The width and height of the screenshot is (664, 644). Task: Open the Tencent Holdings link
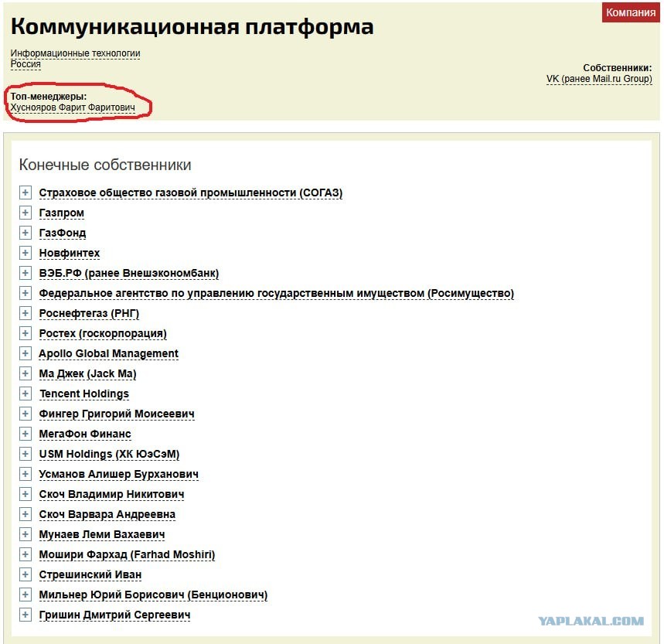coord(83,394)
